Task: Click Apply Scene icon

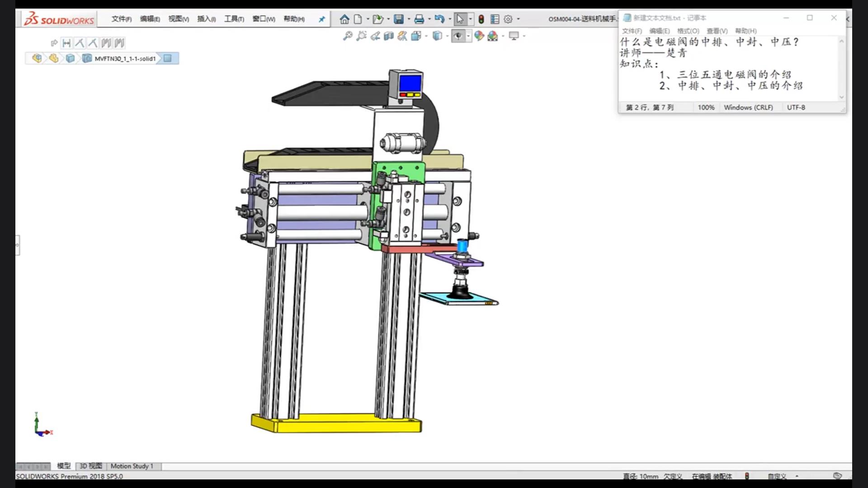Action: click(x=493, y=36)
